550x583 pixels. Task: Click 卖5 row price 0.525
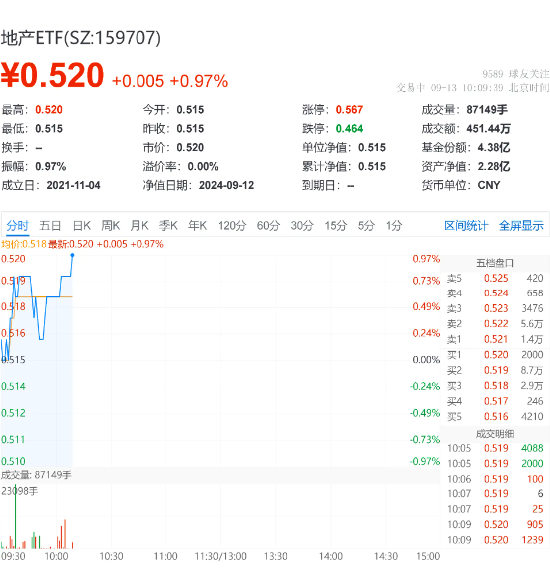point(496,278)
